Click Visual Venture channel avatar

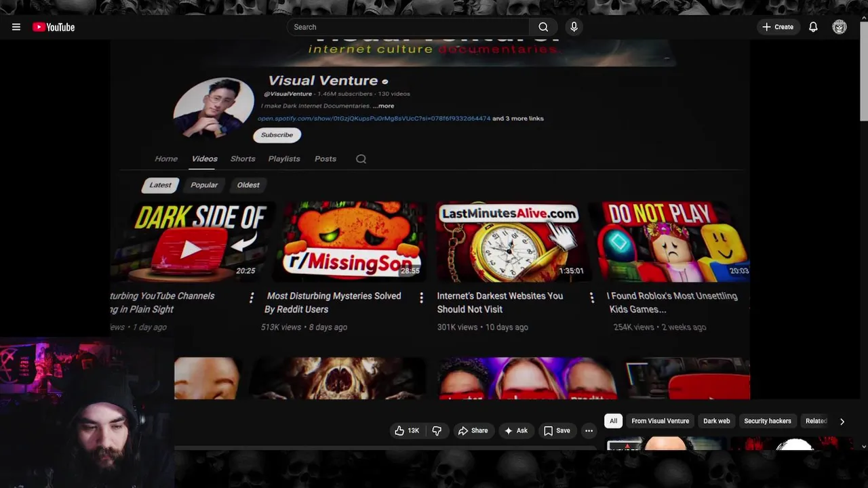pyautogui.click(x=214, y=108)
